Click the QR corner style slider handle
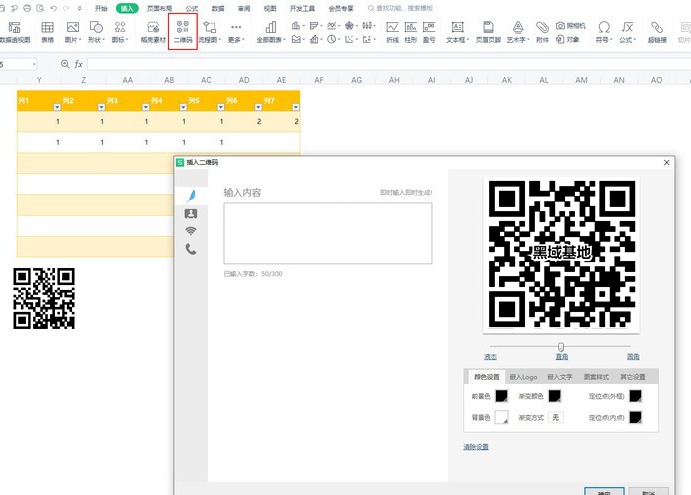 point(561,347)
